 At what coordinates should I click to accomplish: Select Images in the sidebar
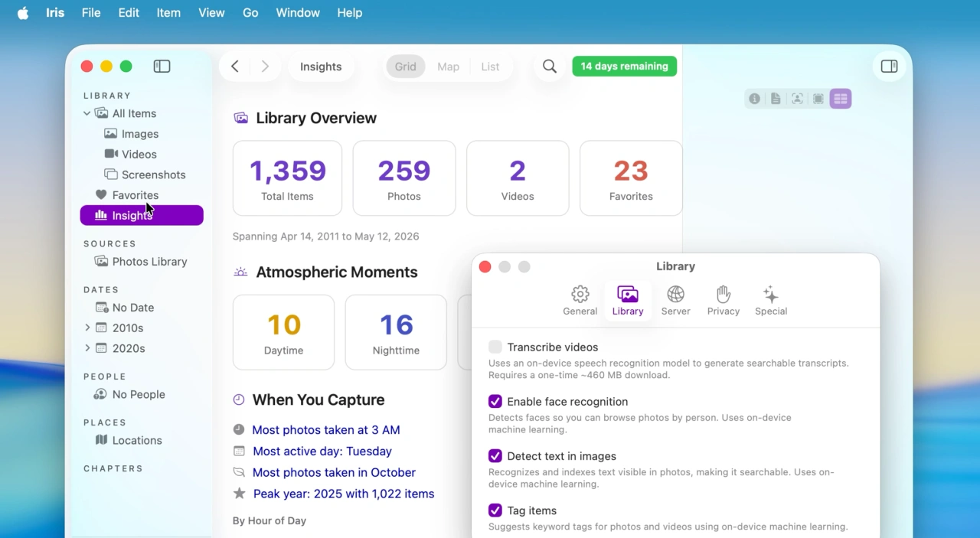pos(142,134)
